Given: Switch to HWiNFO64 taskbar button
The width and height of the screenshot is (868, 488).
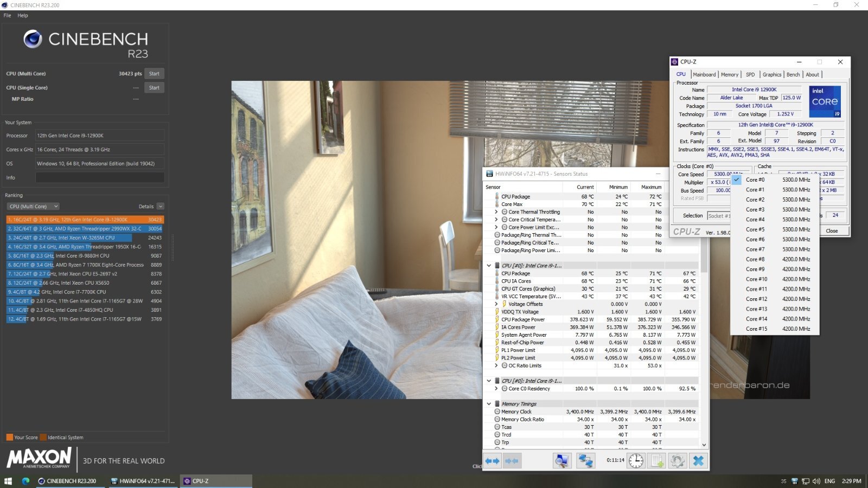Looking at the screenshot, I should (143, 481).
